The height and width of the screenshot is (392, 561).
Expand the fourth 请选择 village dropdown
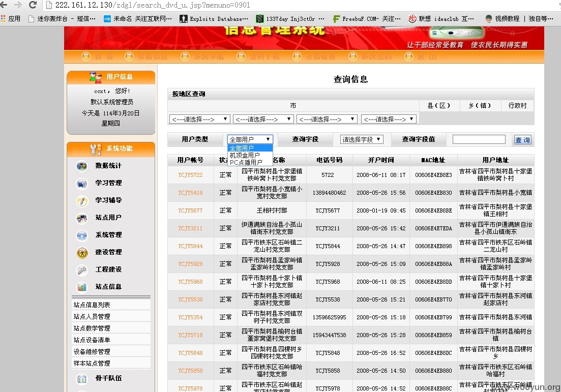(389, 119)
